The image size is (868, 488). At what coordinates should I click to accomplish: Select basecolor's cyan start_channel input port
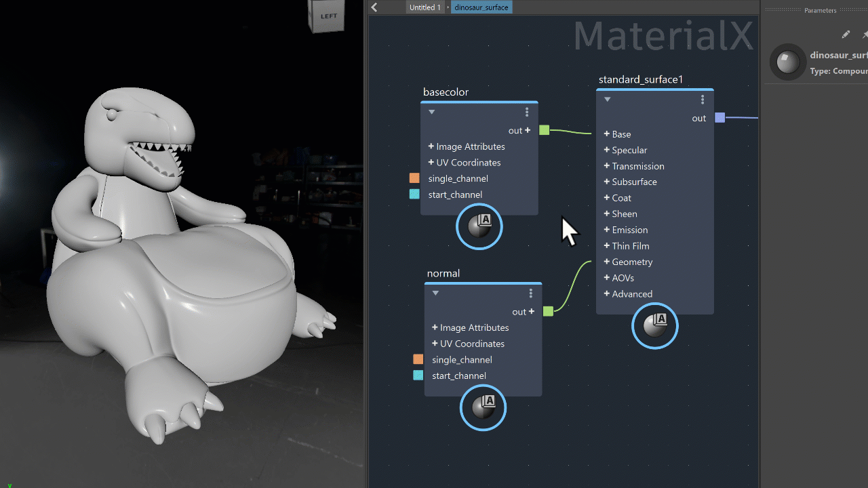click(414, 195)
